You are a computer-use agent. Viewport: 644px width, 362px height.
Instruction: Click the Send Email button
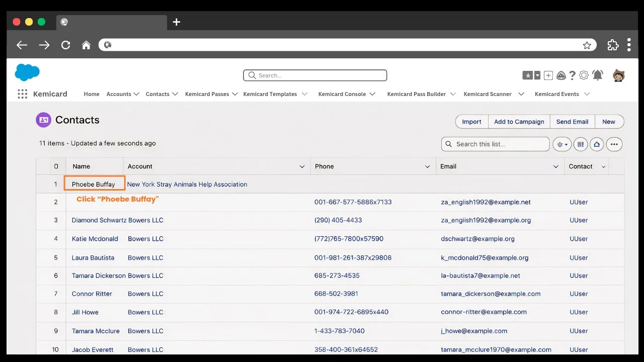click(573, 122)
